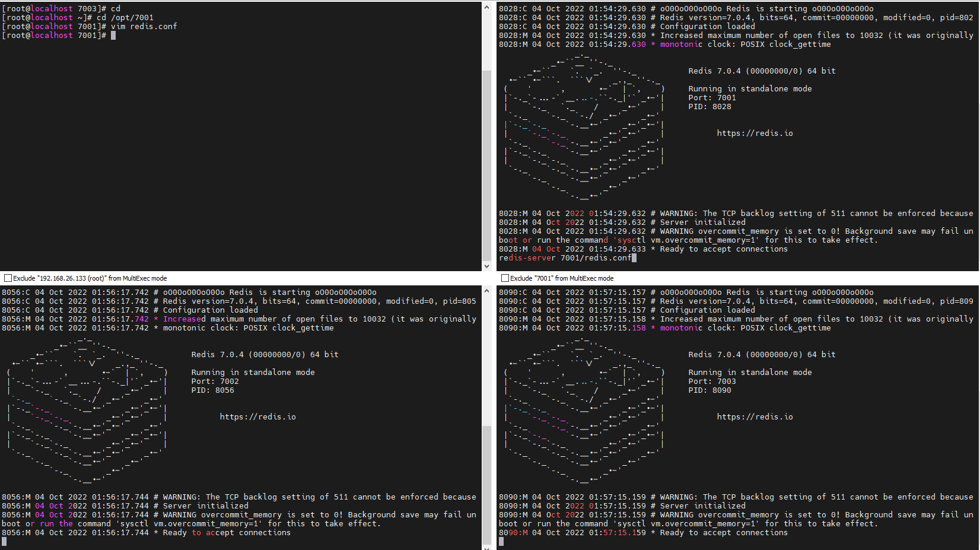Click the 8028:M "Server initialized" line

[622, 222]
